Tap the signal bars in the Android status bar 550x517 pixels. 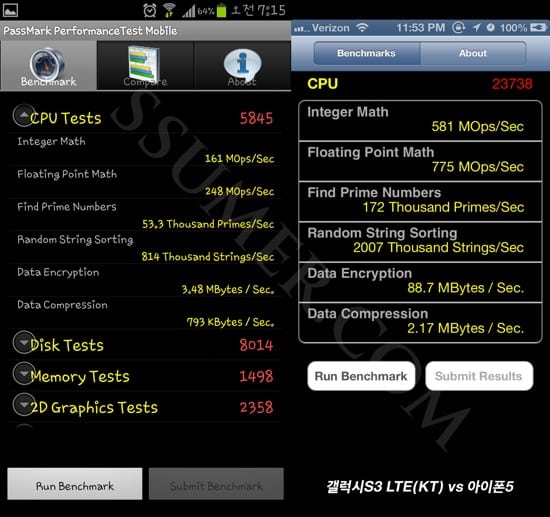[x=188, y=11]
